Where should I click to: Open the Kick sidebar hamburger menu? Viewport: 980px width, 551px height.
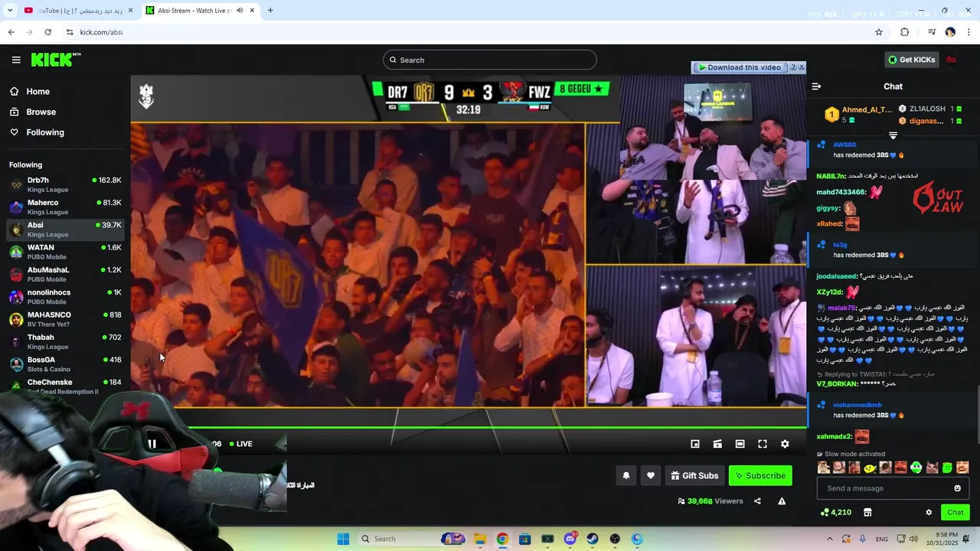(16, 60)
